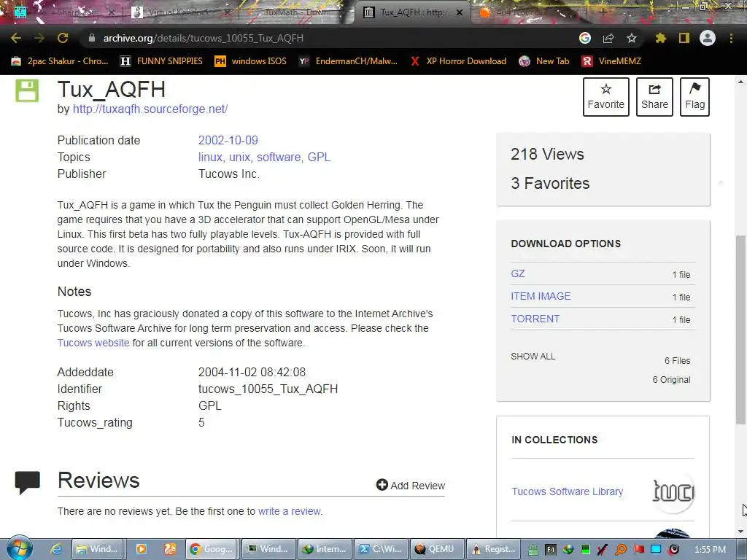Click the scrollbar down arrow
Viewport: 747px width, 560px height.
click(741, 532)
